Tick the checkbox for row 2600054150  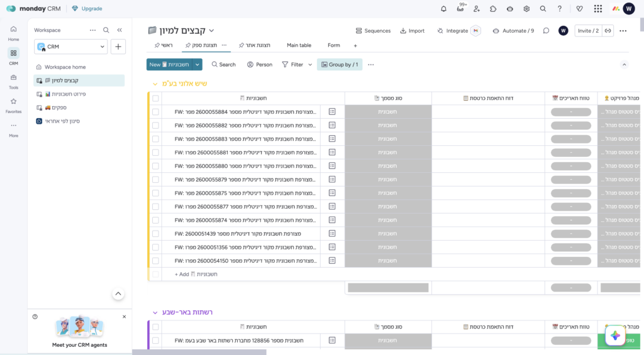coord(156,261)
